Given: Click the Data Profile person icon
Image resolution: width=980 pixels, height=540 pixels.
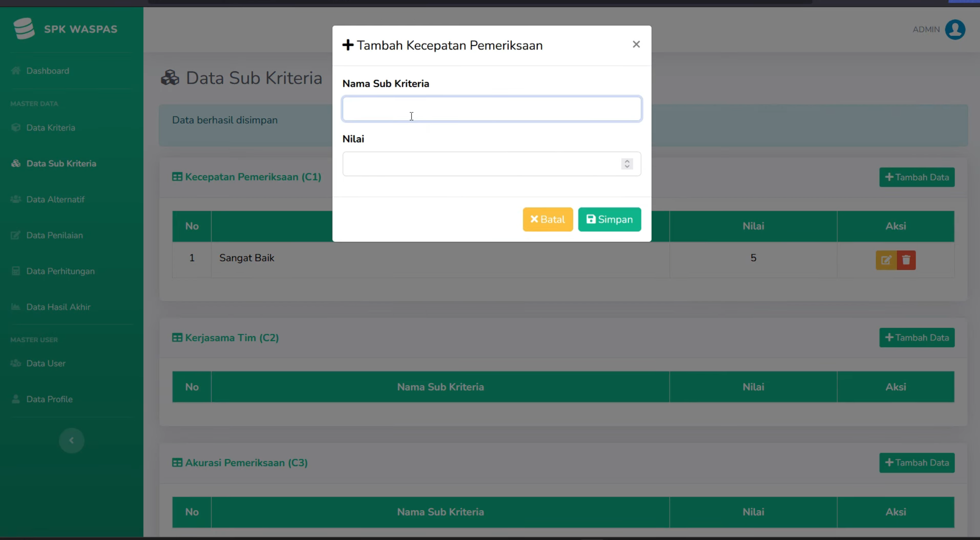Looking at the screenshot, I should (x=16, y=399).
